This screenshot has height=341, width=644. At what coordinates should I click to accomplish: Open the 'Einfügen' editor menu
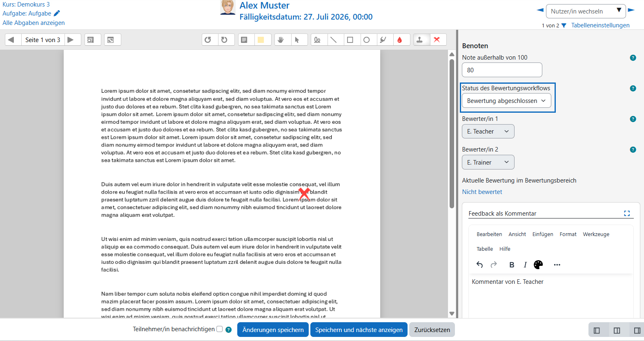coord(543,234)
